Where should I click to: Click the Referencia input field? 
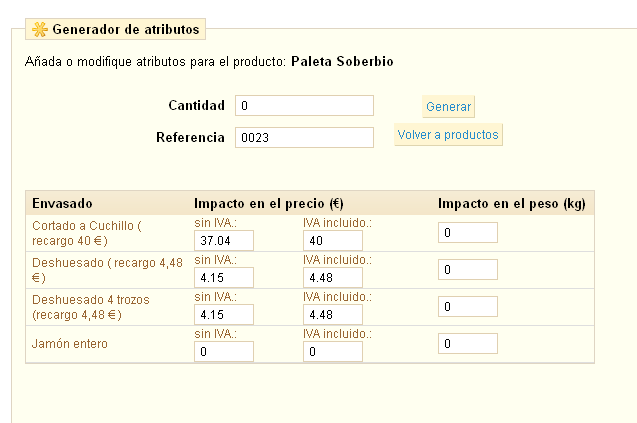pos(304,137)
